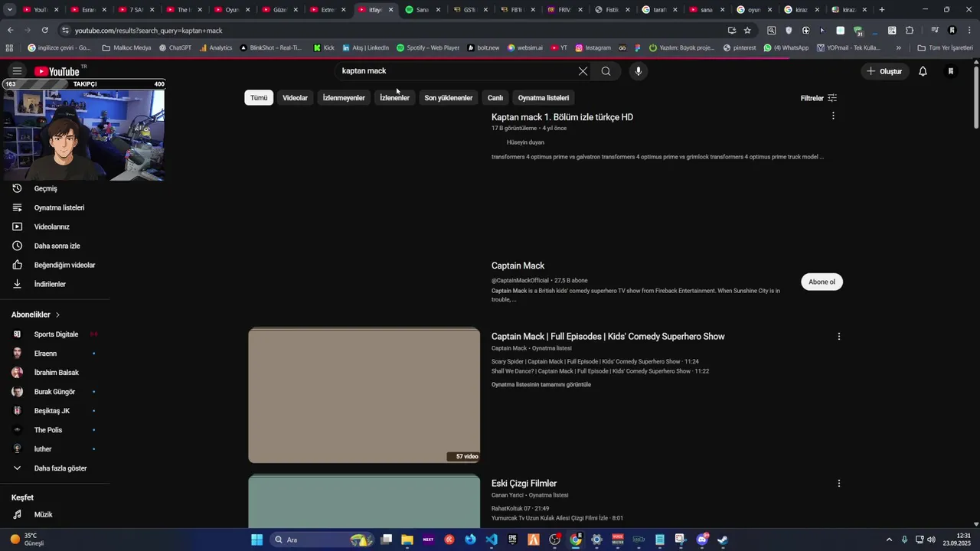Start voice search with the microphone icon
The width and height of the screenshot is (980, 551).
click(639, 71)
